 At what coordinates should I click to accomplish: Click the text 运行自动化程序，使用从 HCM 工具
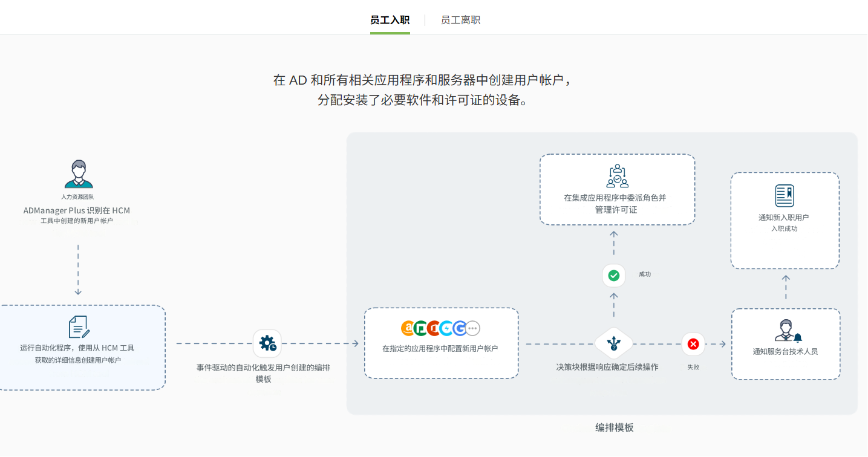pyautogui.click(x=77, y=348)
